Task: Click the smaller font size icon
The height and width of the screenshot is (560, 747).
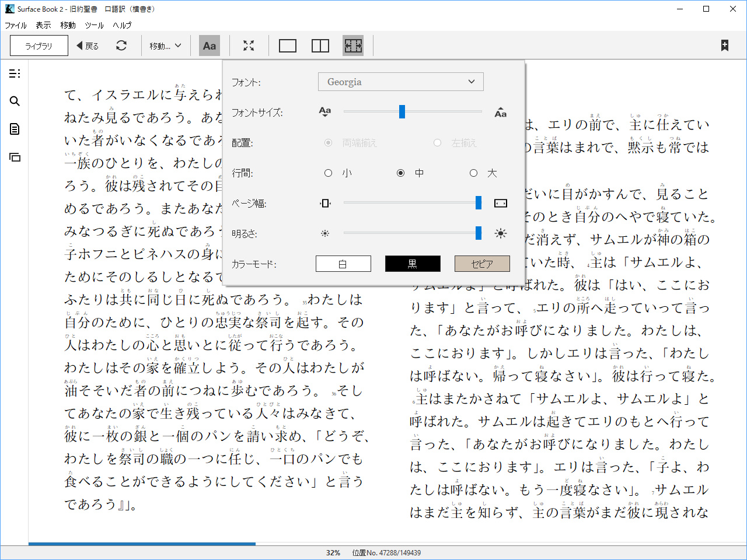Action: tap(325, 111)
